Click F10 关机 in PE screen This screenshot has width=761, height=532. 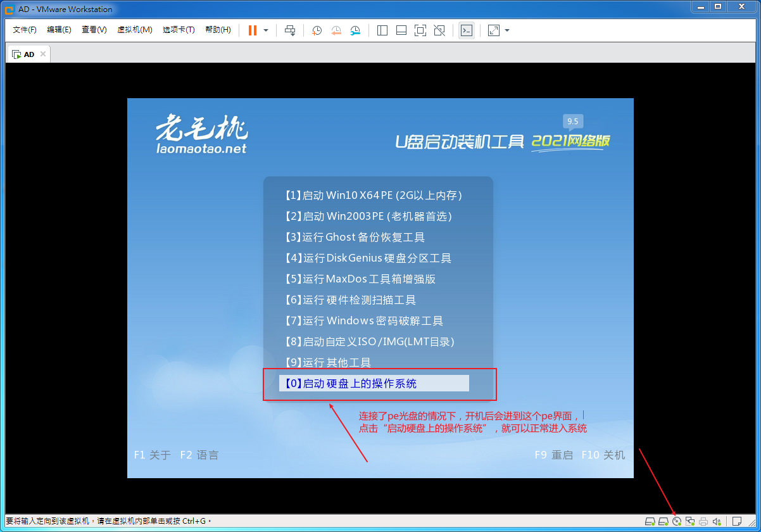pyautogui.click(x=603, y=455)
